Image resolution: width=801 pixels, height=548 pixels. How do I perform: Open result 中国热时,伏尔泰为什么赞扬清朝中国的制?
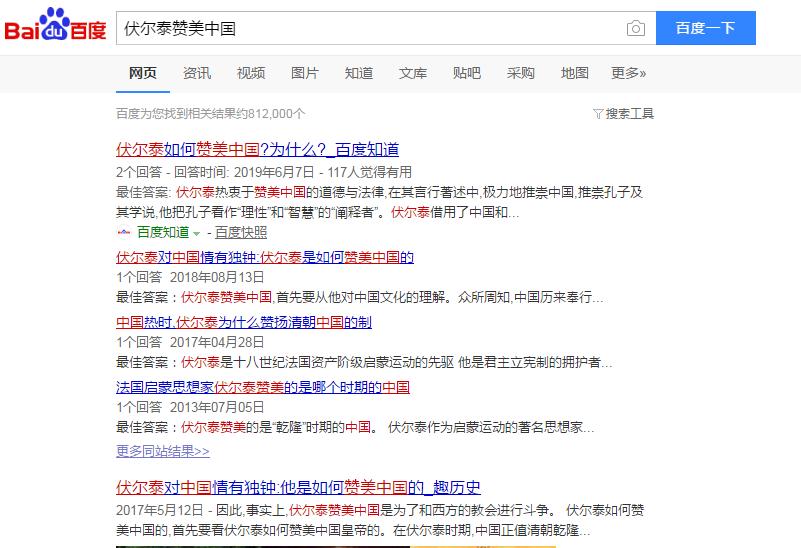[x=244, y=322]
